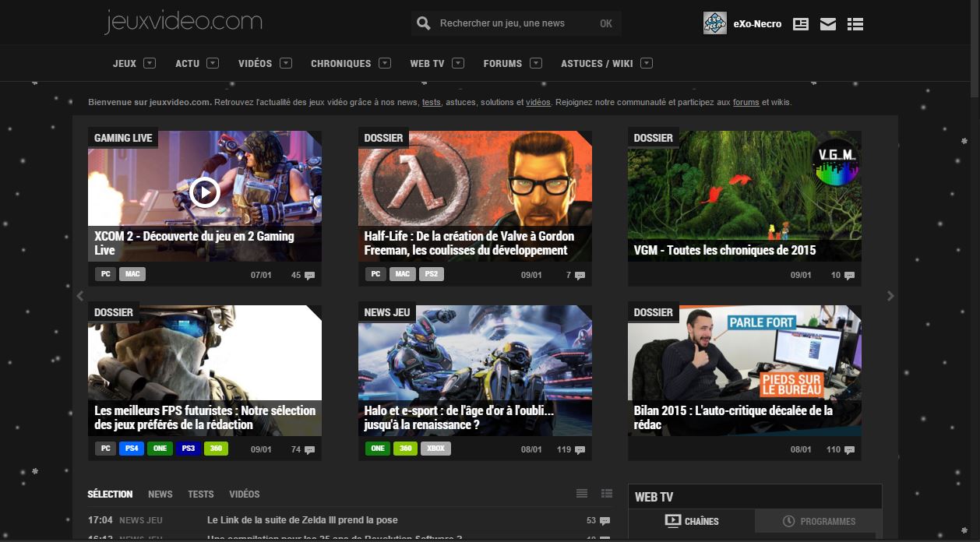Image resolution: width=980 pixels, height=542 pixels.
Task: Open the eXo-Necro avatar image
Action: [714, 23]
